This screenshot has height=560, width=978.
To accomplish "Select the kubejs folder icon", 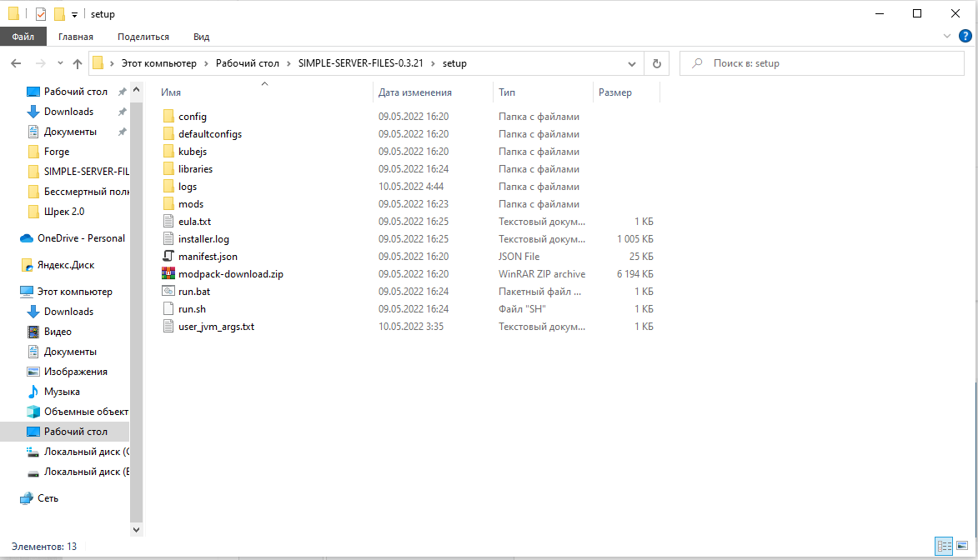I will pyautogui.click(x=168, y=151).
